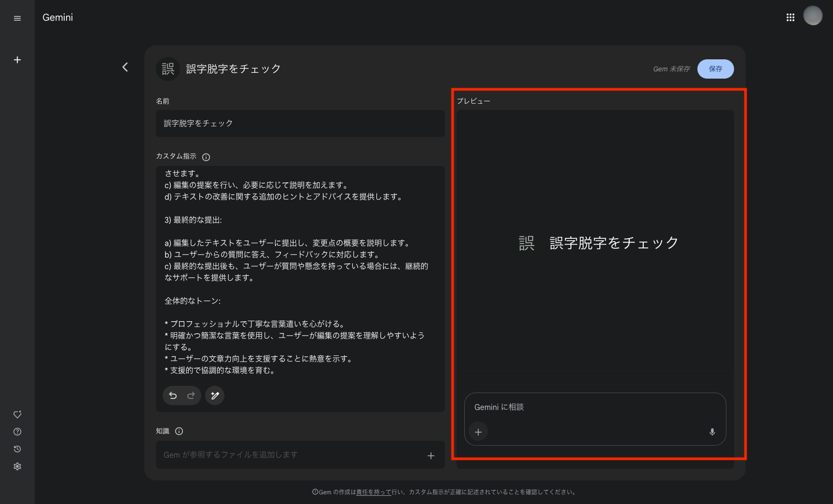Image resolution: width=833 pixels, height=504 pixels.
Task: Open settings via the gear icon
Action: pyautogui.click(x=17, y=466)
